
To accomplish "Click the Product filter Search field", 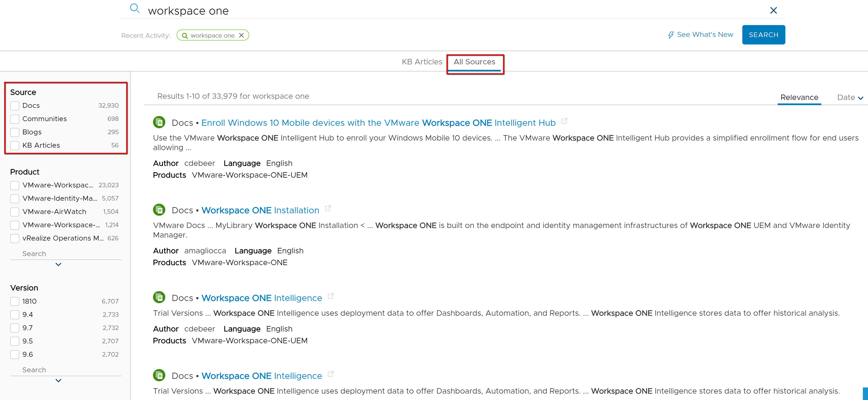I will [66, 254].
